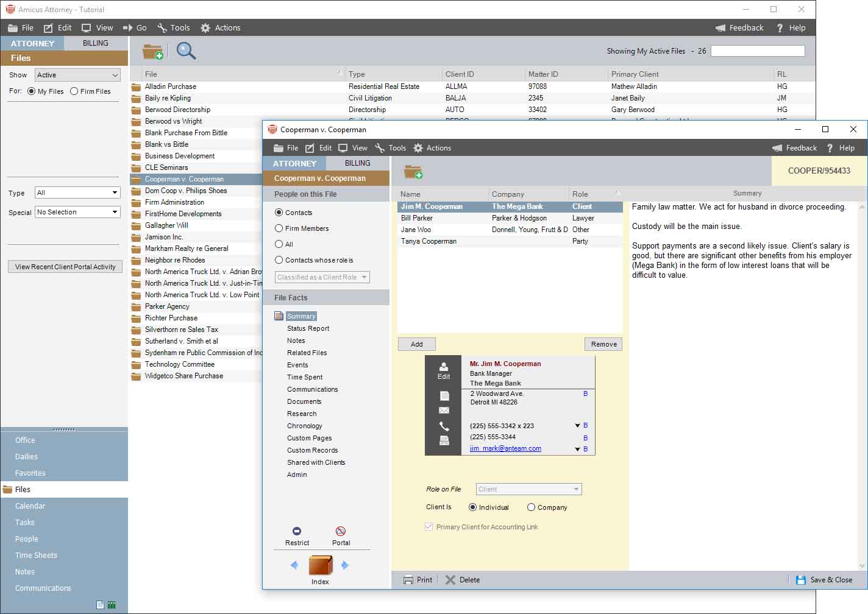Open the Role on File dropdown
The width and height of the screenshot is (868, 614).
point(528,489)
